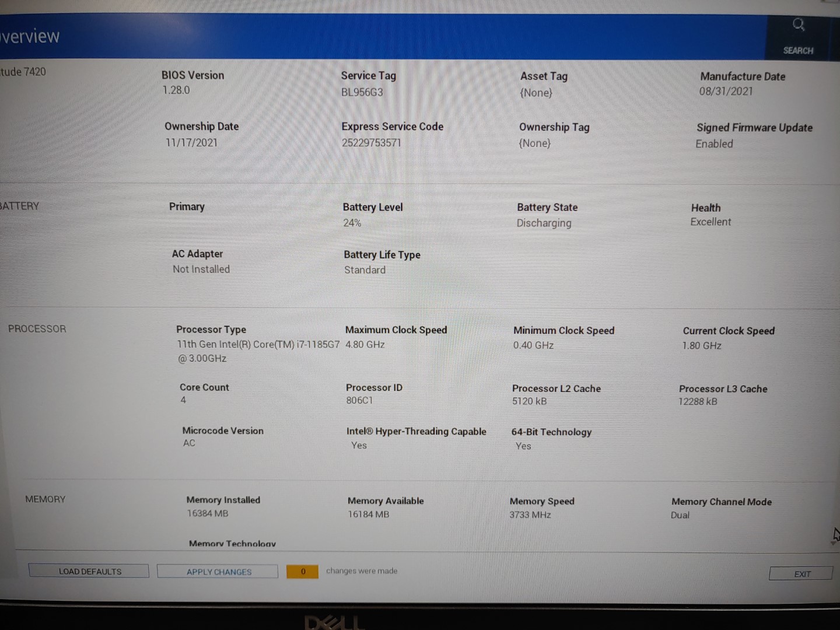Select the Service Tag value BL956G3

pos(362,92)
